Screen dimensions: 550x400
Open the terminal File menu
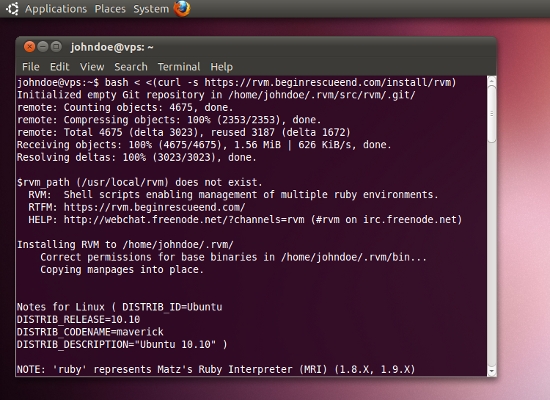point(31,67)
